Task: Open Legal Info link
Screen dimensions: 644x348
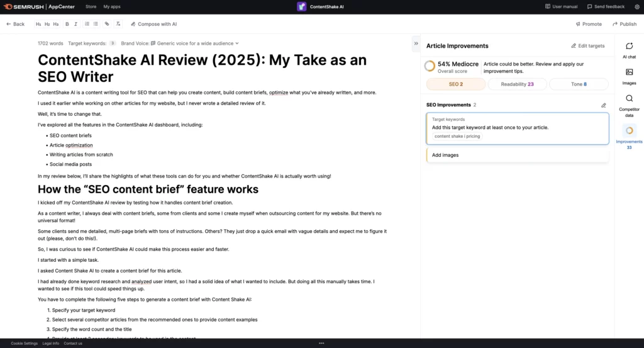Action: [x=50, y=344]
